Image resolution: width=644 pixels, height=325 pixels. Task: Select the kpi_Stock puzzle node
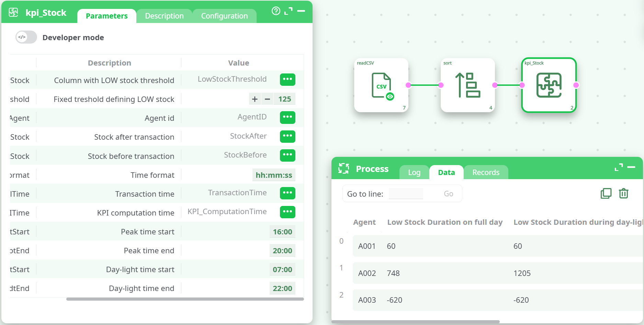pos(549,85)
